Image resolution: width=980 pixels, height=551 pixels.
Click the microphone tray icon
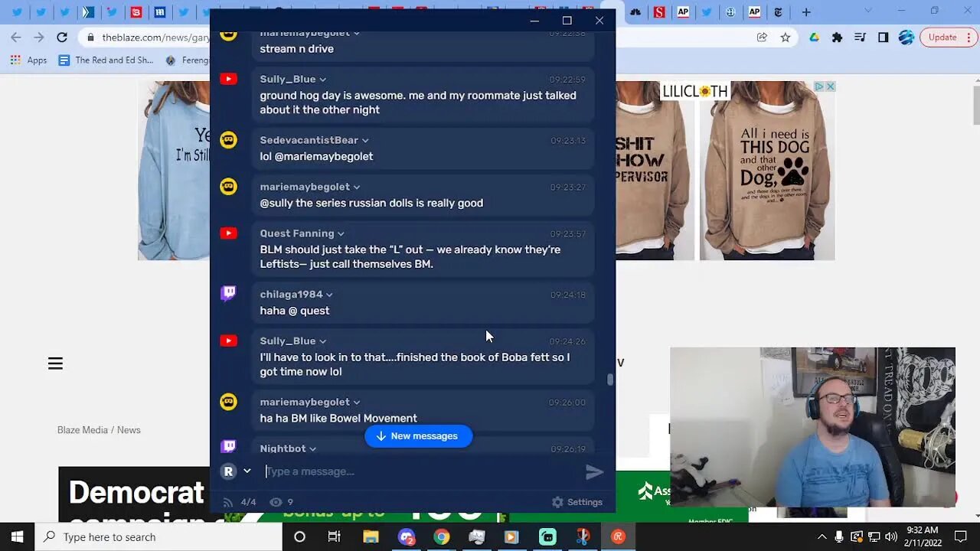coord(839,536)
